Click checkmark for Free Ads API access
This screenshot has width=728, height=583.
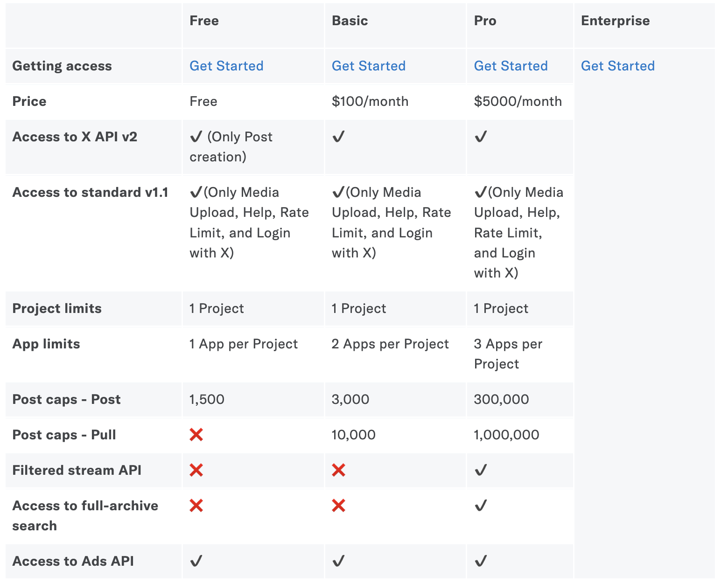click(x=196, y=561)
